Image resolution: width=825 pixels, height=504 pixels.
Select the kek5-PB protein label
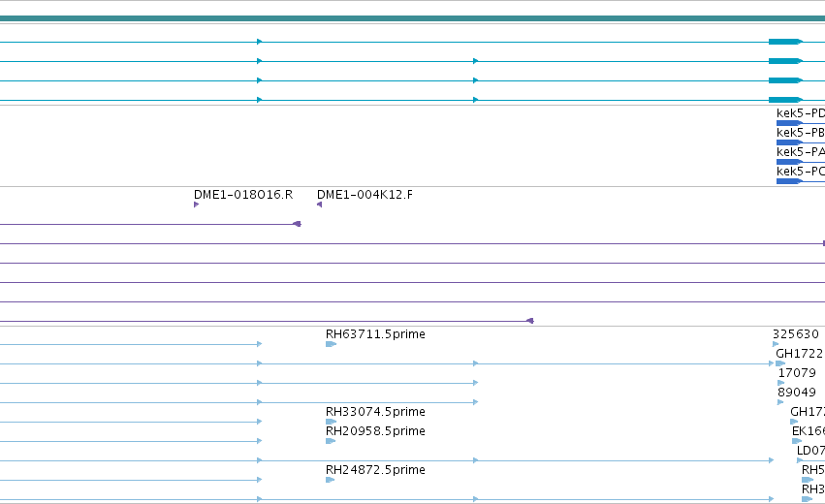800,133
